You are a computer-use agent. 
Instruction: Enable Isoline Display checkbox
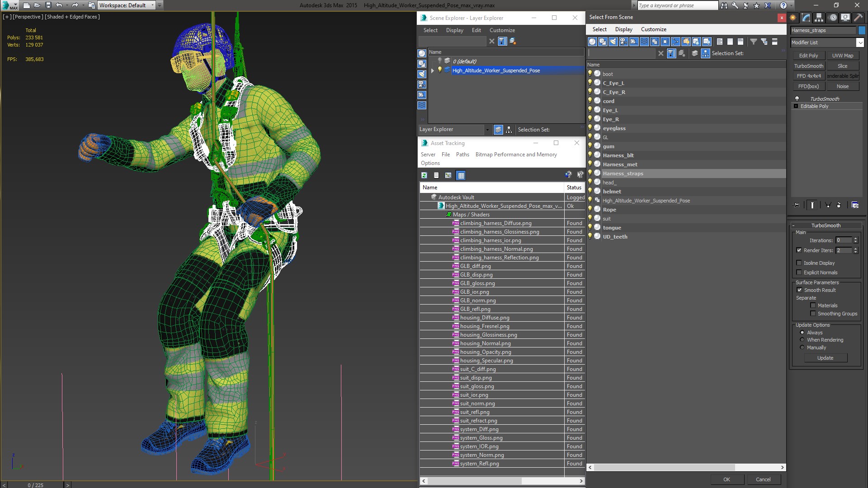click(799, 263)
